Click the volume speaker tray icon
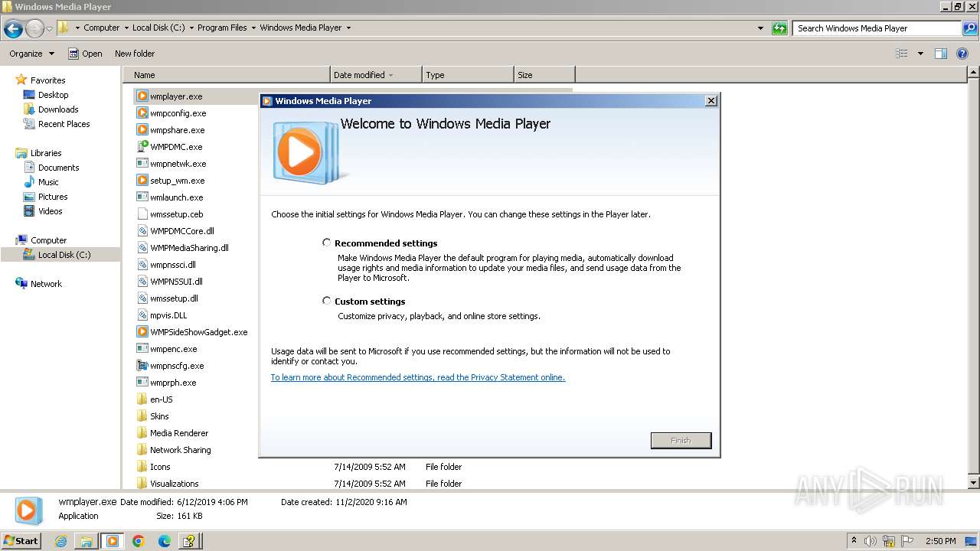 click(871, 541)
